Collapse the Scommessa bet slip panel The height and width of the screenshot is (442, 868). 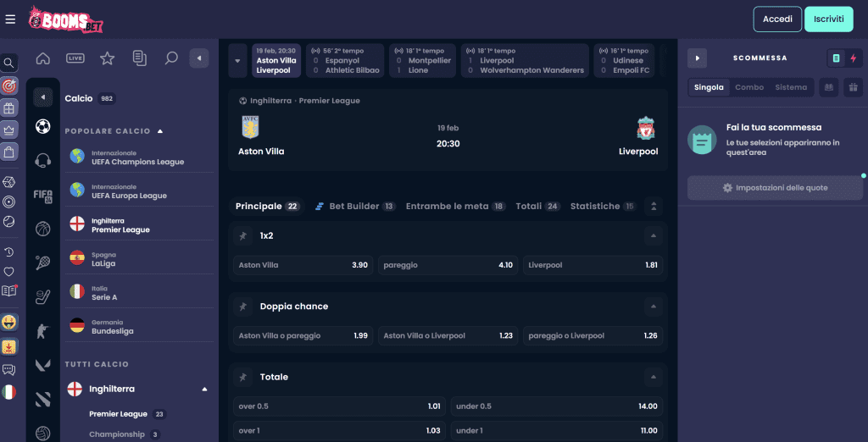pyautogui.click(x=697, y=58)
